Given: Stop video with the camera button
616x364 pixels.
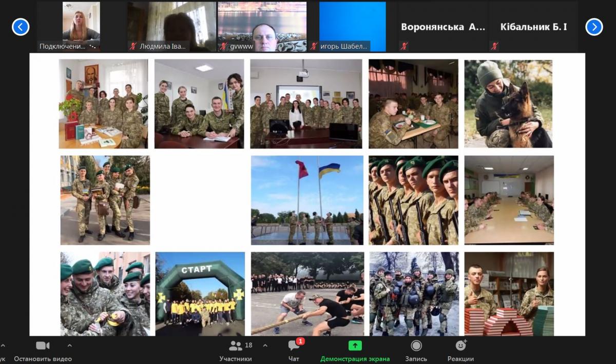Looking at the screenshot, I should pyautogui.click(x=43, y=346).
